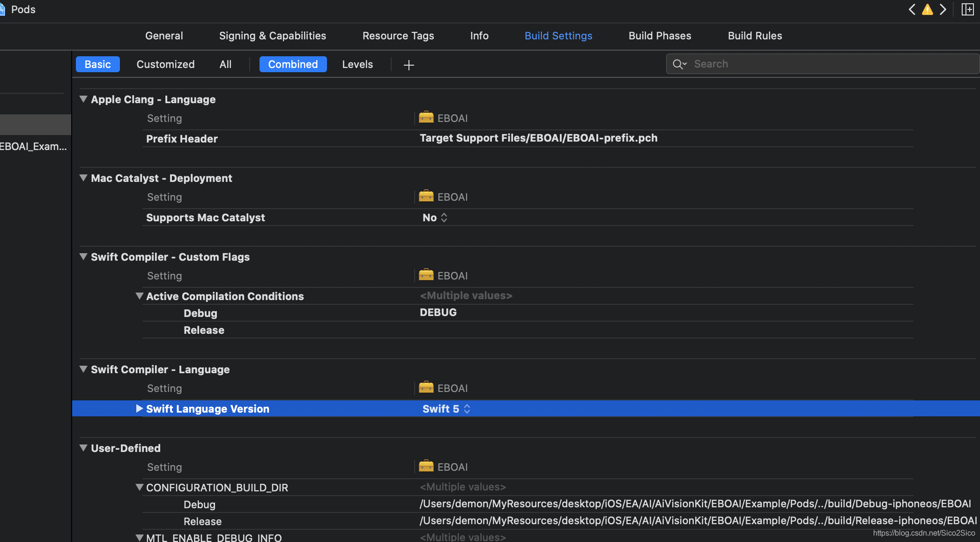
Task: Click the plus add build setting icon
Action: 408,65
